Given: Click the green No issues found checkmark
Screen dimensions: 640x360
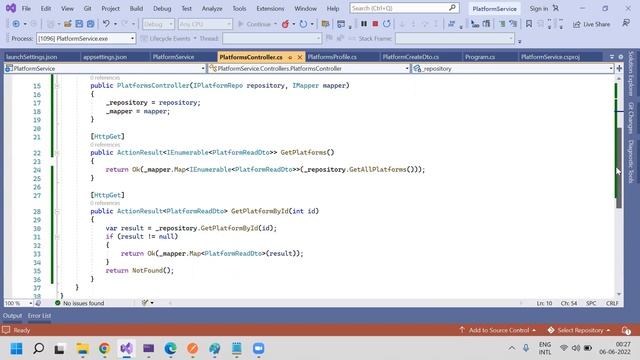Looking at the screenshot, I should tap(58, 303).
